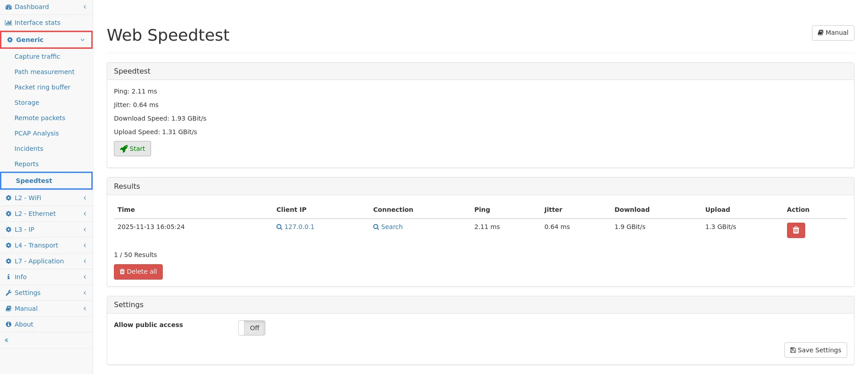Click the double-chevron sidebar collapse icon
This screenshot has width=868, height=374.
point(7,340)
